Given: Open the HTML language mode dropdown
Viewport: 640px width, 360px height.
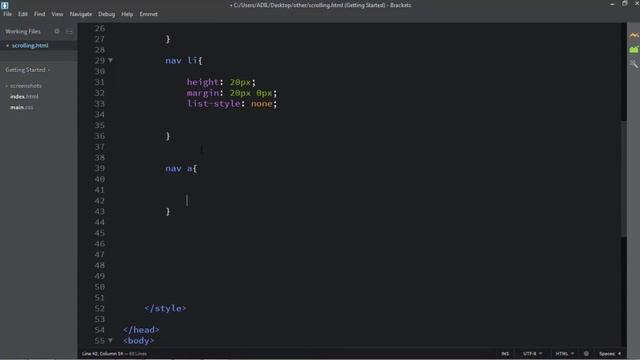Looking at the screenshot, I should 564,354.
